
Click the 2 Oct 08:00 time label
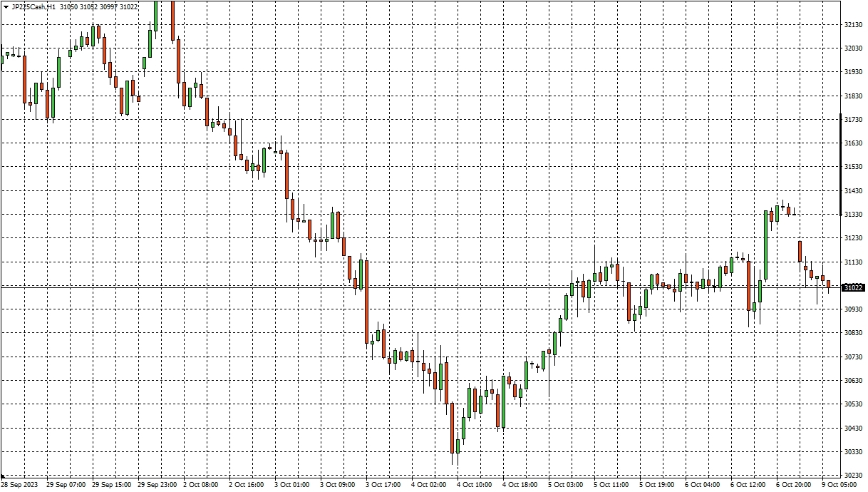(201, 485)
